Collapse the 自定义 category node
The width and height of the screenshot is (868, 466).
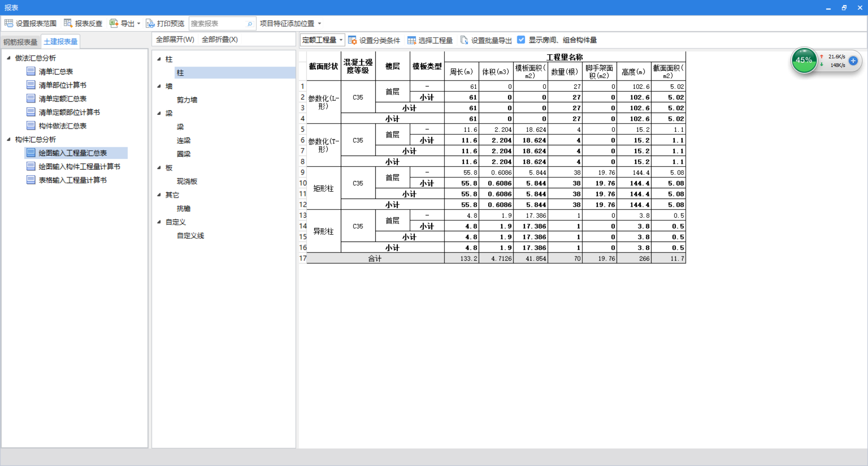point(159,222)
